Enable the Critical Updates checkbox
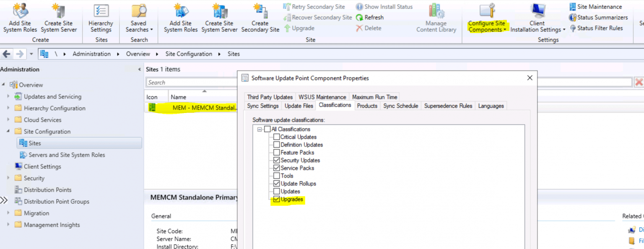 (276, 137)
